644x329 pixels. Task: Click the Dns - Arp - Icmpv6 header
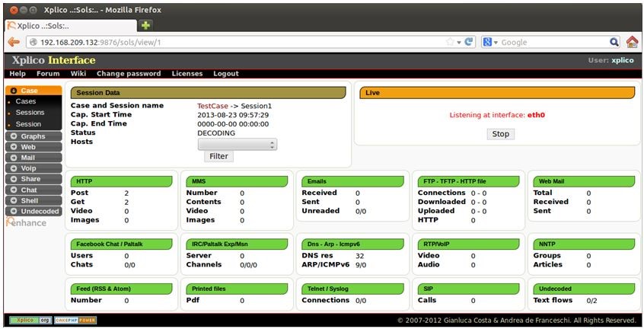(x=352, y=244)
